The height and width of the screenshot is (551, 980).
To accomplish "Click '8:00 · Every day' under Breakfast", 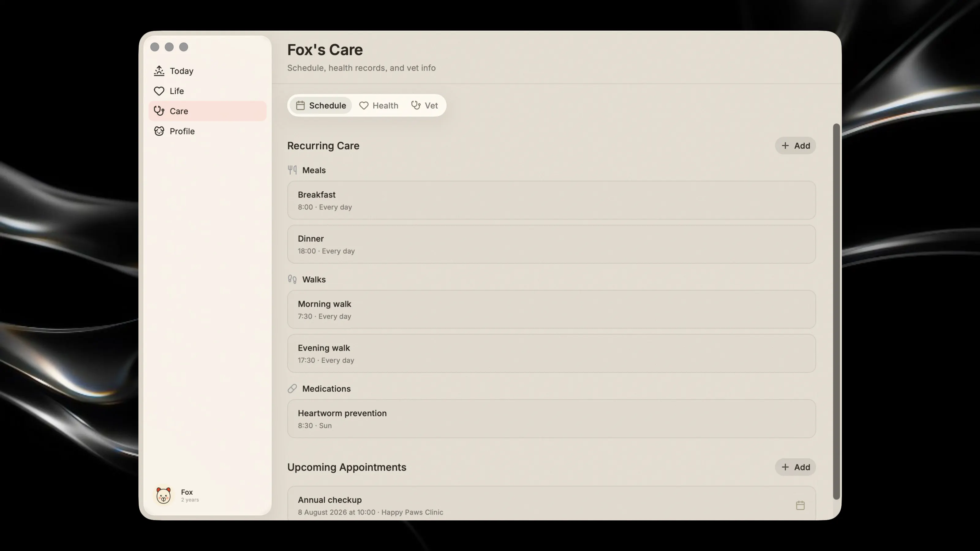I will tap(325, 207).
